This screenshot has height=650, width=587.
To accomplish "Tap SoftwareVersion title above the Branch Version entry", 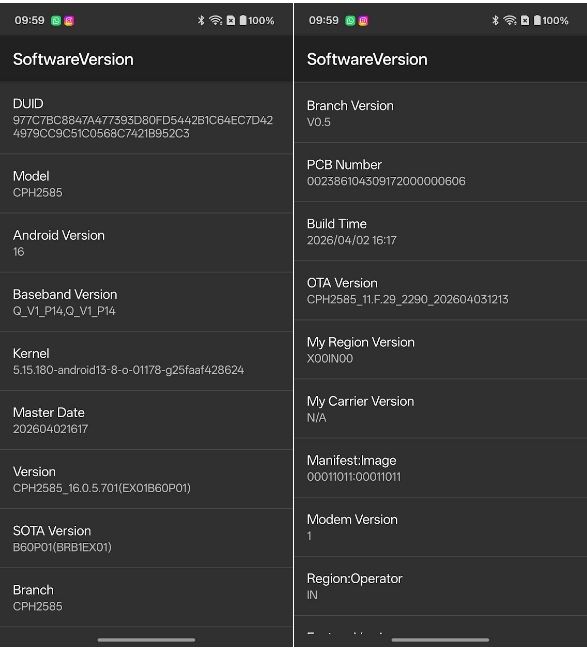I will click(367, 59).
